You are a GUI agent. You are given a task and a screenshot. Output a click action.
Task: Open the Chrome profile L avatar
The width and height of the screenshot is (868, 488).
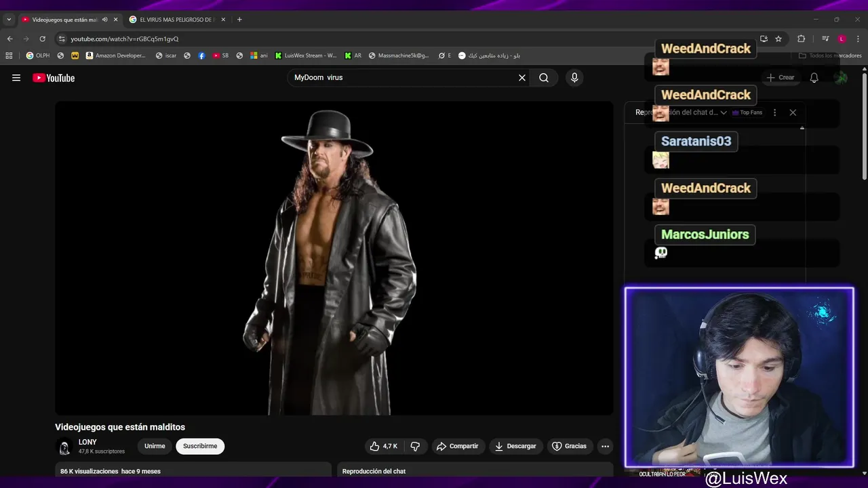point(842,39)
